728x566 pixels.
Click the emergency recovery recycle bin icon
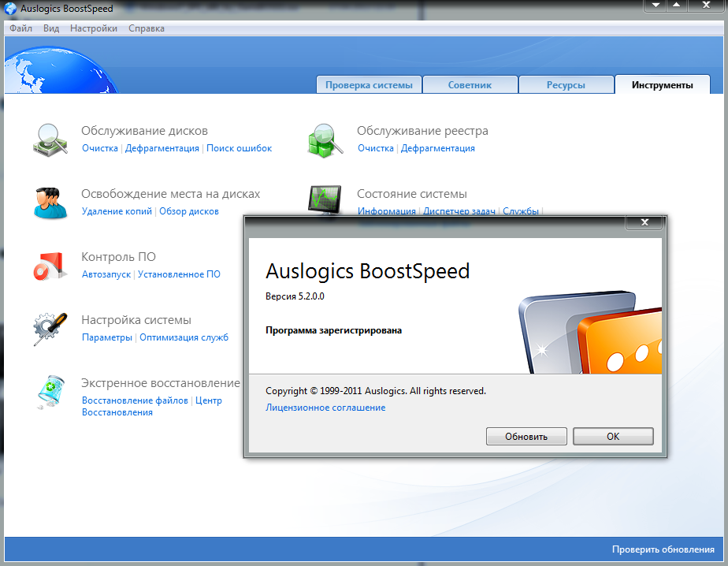pyautogui.click(x=50, y=393)
